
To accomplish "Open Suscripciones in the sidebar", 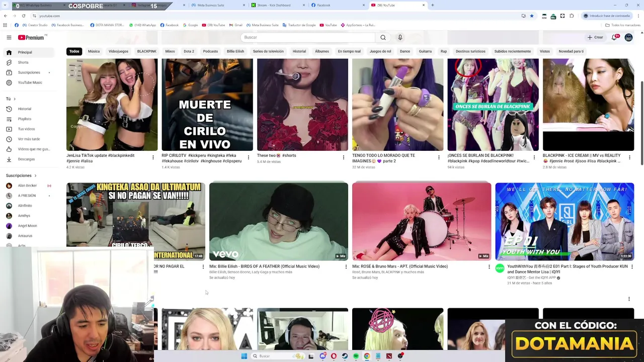I will 28,72.
